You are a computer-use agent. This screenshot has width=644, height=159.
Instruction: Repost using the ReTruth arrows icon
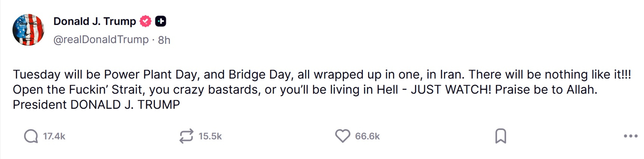[186, 136]
